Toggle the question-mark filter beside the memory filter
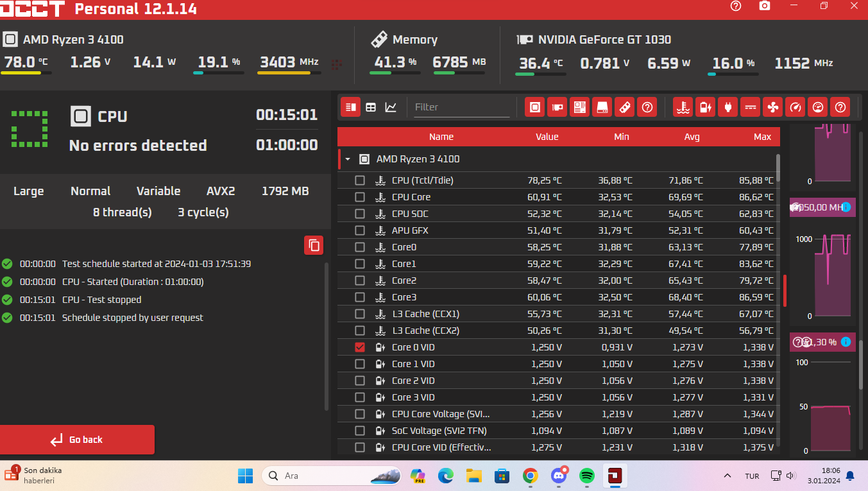The height and width of the screenshot is (491, 868). 647,107
